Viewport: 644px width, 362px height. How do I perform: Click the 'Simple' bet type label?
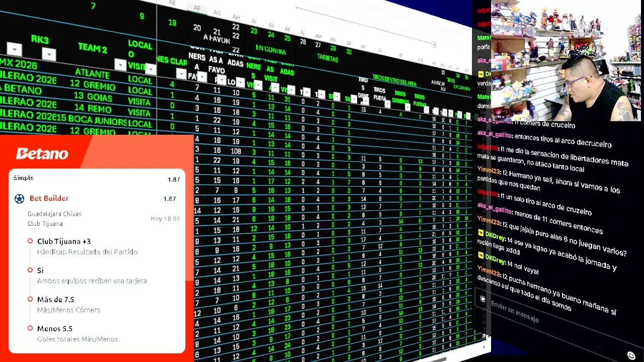[24, 178]
